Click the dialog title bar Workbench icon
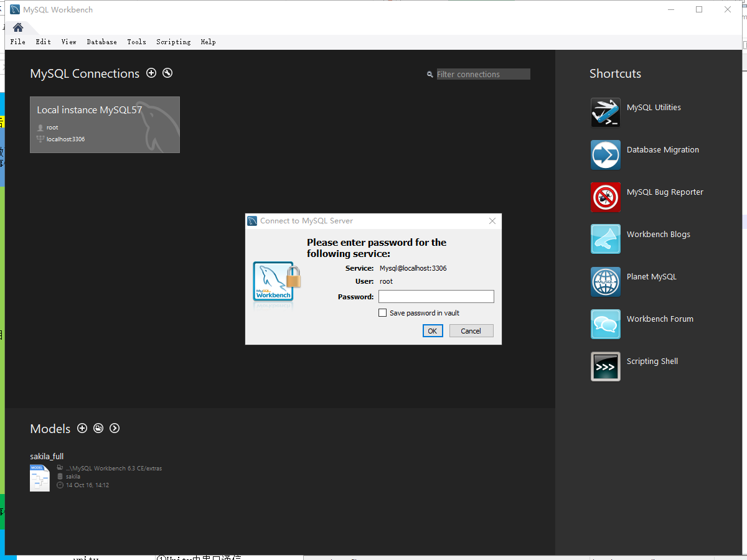747x560 pixels. [252, 221]
